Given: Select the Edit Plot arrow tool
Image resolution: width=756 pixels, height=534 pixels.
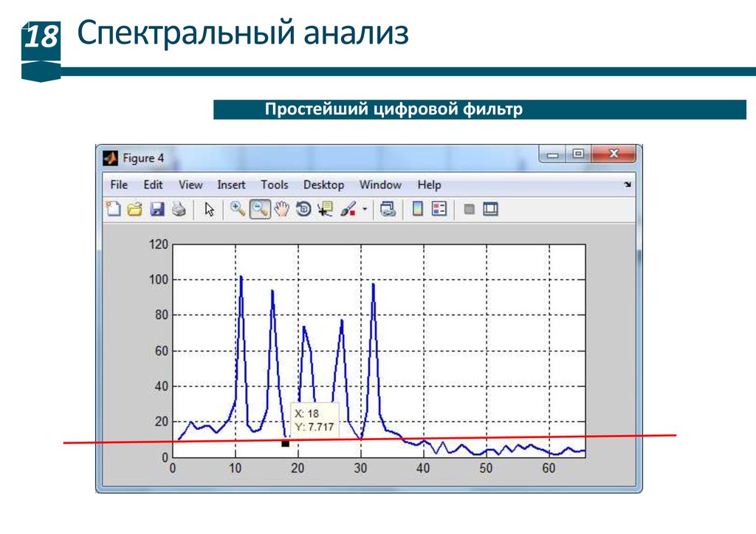Looking at the screenshot, I should 209,209.
